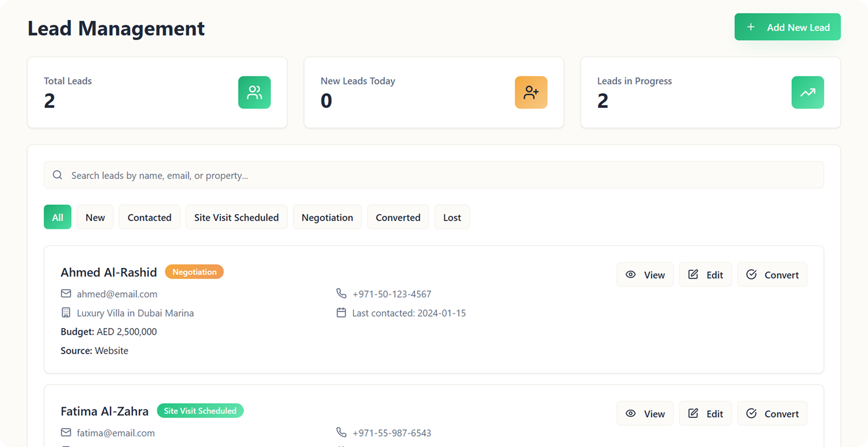
Task: Click the Leads in Progress trending icon
Action: click(x=807, y=92)
